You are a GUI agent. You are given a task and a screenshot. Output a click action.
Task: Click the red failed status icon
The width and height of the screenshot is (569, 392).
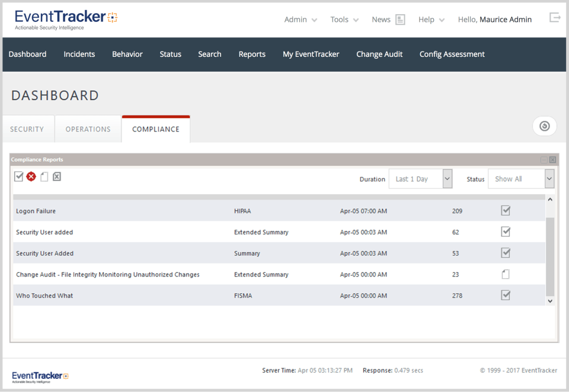[31, 176]
